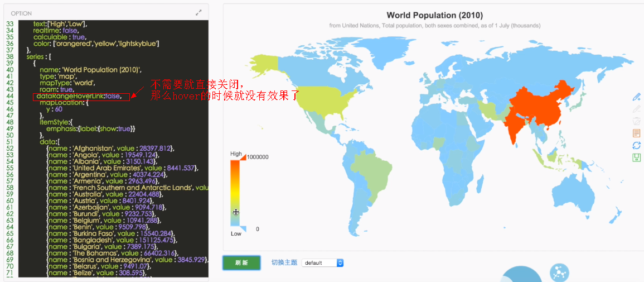
Task: Click the 'Bangladesh' data entry line
Action: tap(112, 240)
